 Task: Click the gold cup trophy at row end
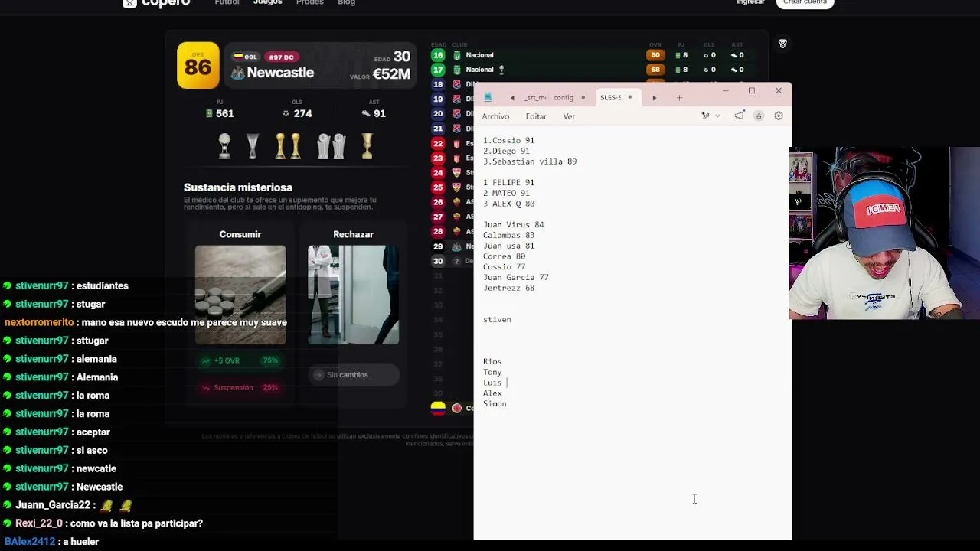point(367,146)
